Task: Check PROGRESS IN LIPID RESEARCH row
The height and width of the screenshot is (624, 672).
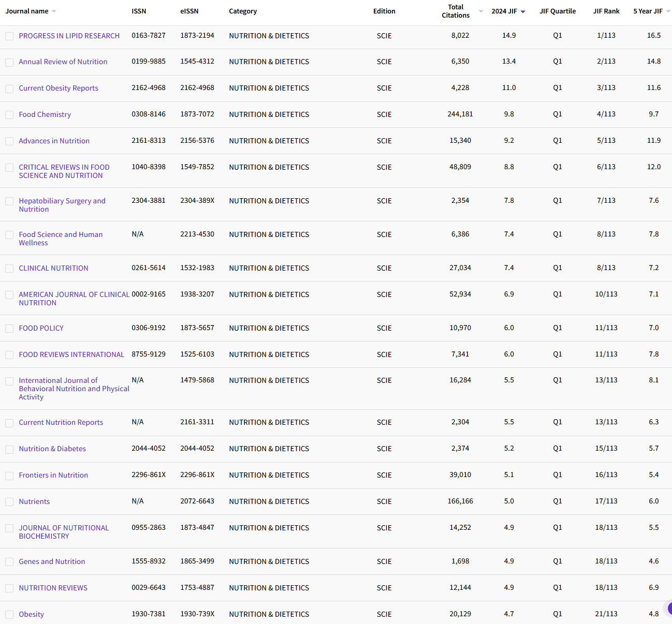Action: [x=9, y=36]
